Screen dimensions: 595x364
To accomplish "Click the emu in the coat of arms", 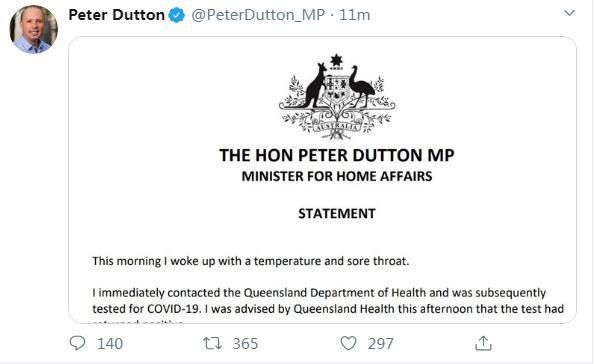I will tap(360, 87).
